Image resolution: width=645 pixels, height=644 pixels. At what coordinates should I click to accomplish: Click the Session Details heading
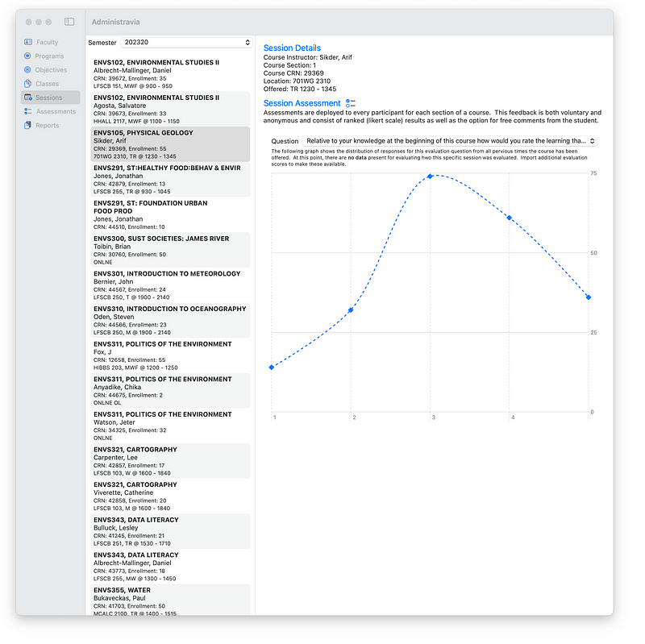click(292, 48)
